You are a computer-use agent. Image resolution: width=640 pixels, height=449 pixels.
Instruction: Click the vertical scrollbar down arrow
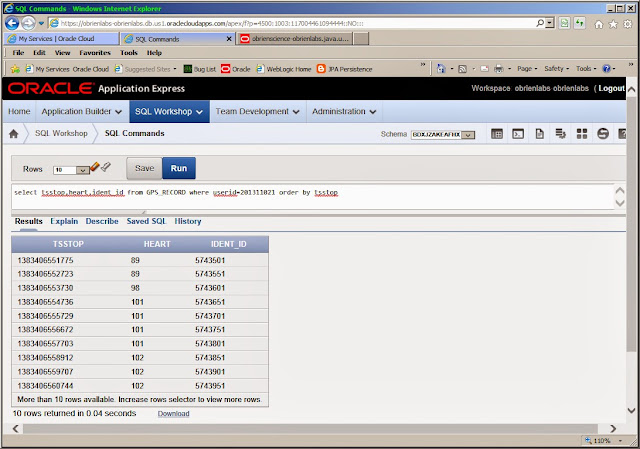tap(631, 410)
